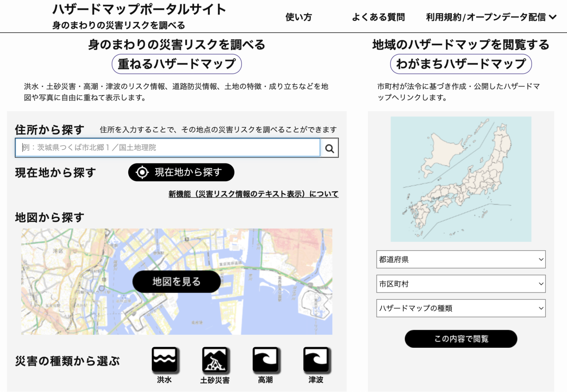
Task: Open ハザードマップの種類 dropdown
Action: coord(461,308)
